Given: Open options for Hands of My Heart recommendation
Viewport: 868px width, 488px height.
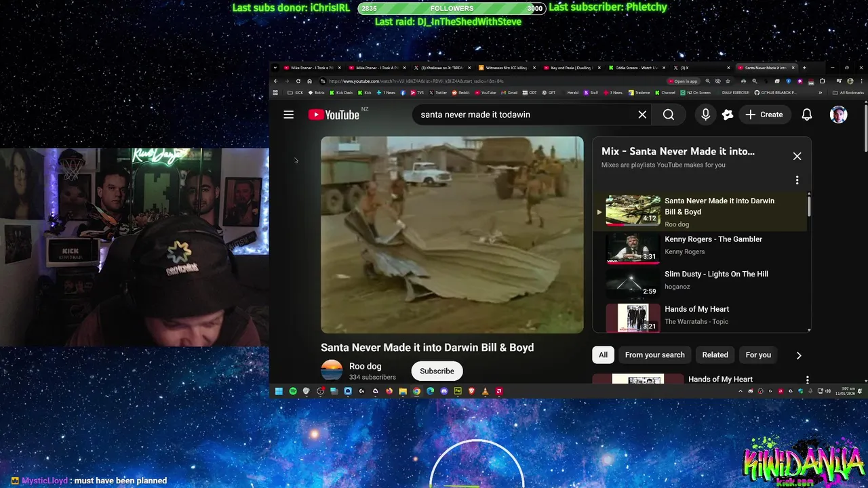Looking at the screenshot, I should (807, 380).
